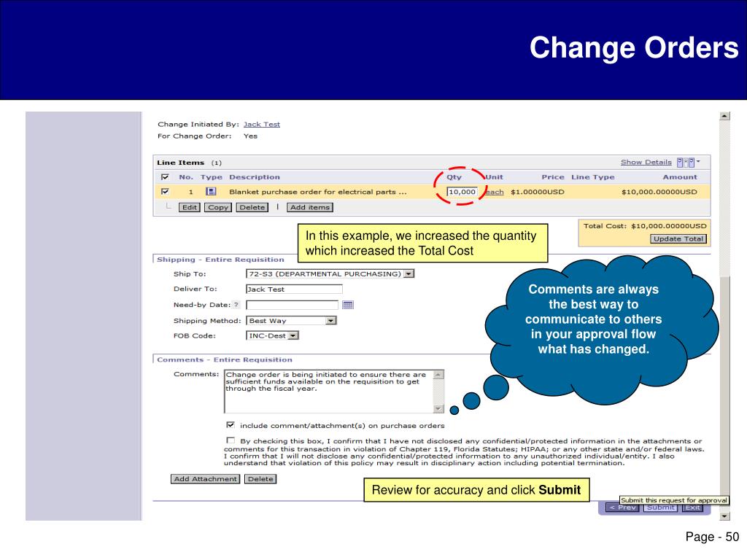Click the Exit button
The height and width of the screenshot is (560, 747).
[x=692, y=507]
